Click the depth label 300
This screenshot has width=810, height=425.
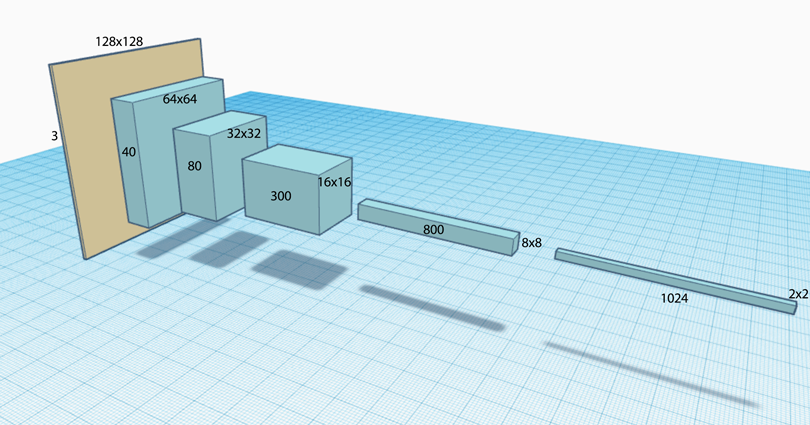pos(281,196)
